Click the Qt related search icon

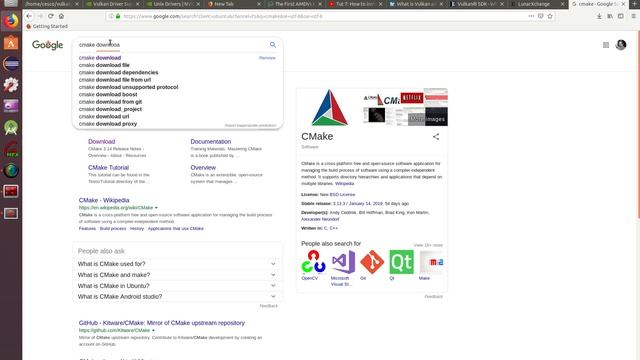401,262
